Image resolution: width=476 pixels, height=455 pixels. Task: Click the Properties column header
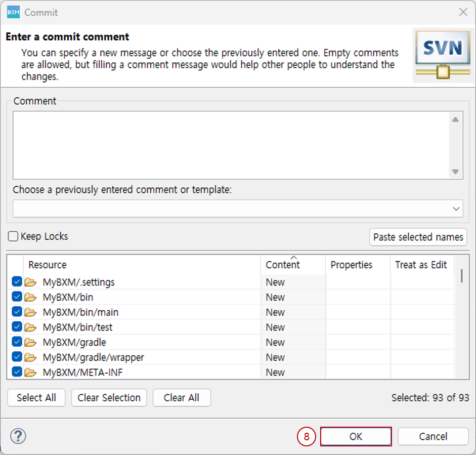click(x=351, y=265)
